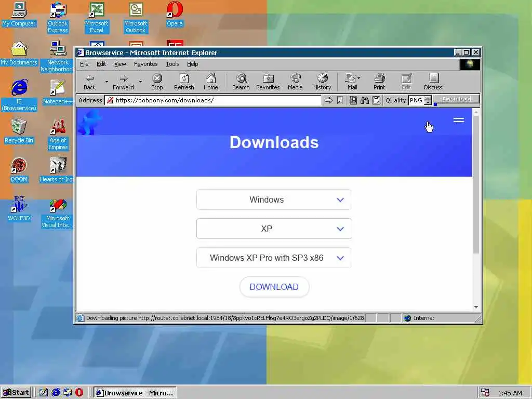The width and height of the screenshot is (532, 399).
Task: Click the 1:45 AM taskbar clock
Action: pos(510,393)
